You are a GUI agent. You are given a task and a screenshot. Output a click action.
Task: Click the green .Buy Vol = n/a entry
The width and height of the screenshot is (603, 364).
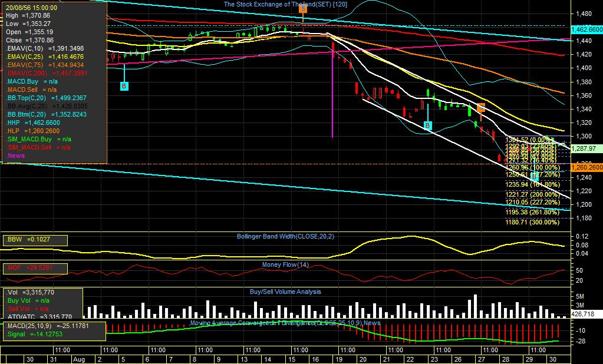(28, 300)
